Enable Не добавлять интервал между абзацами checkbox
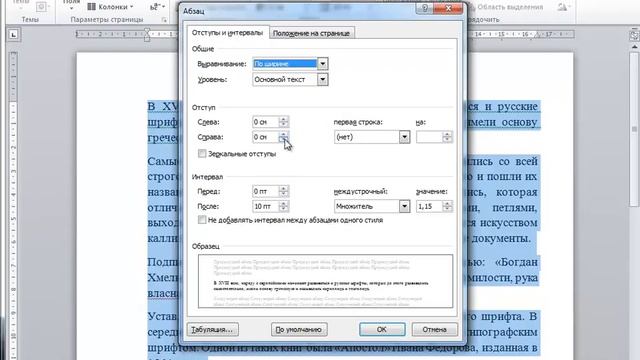640x360 pixels. (x=202, y=220)
